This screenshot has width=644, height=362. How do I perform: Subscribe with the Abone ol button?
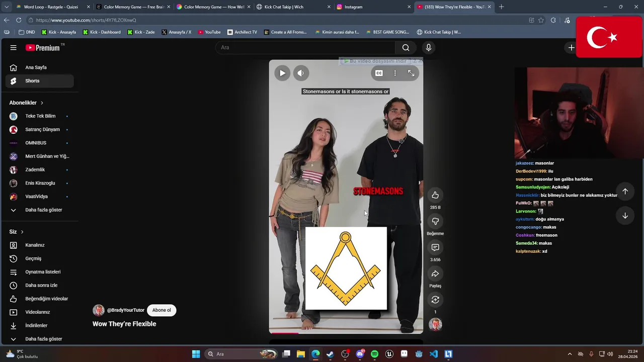point(162,310)
